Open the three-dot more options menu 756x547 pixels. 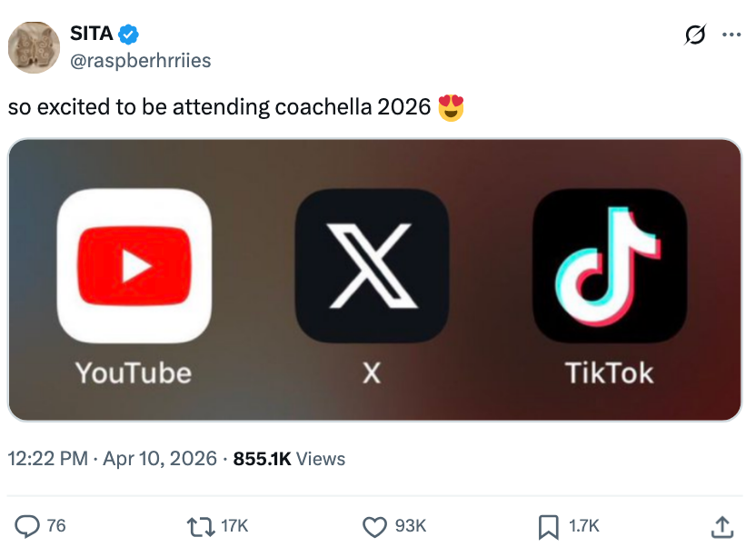[x=731, y=35]
